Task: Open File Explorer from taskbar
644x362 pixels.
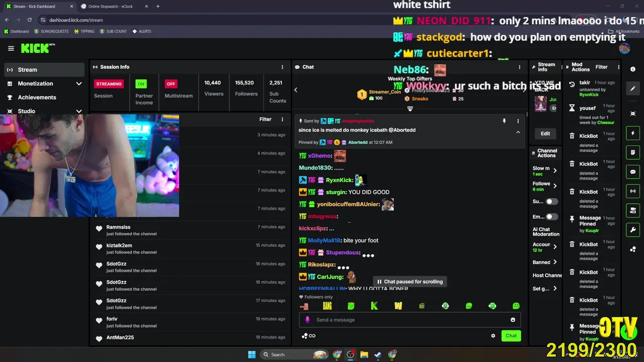Action: click(364, 354)
